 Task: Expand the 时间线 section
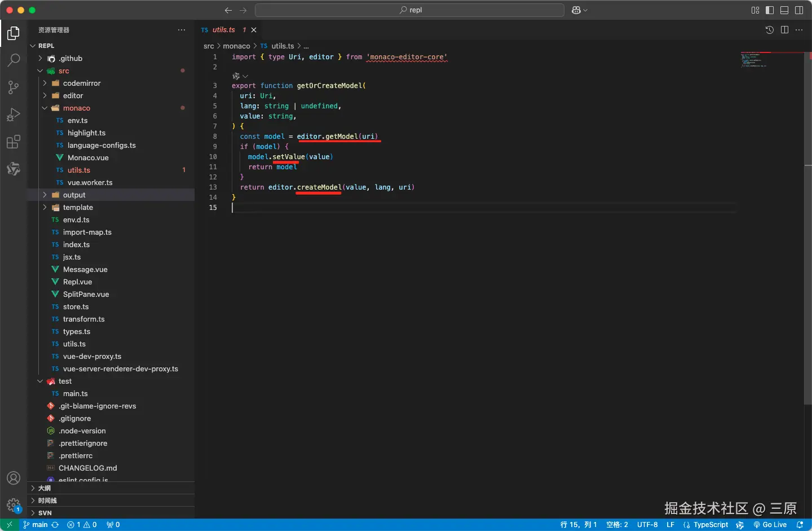pyautogui.click(x=47, y=501)
